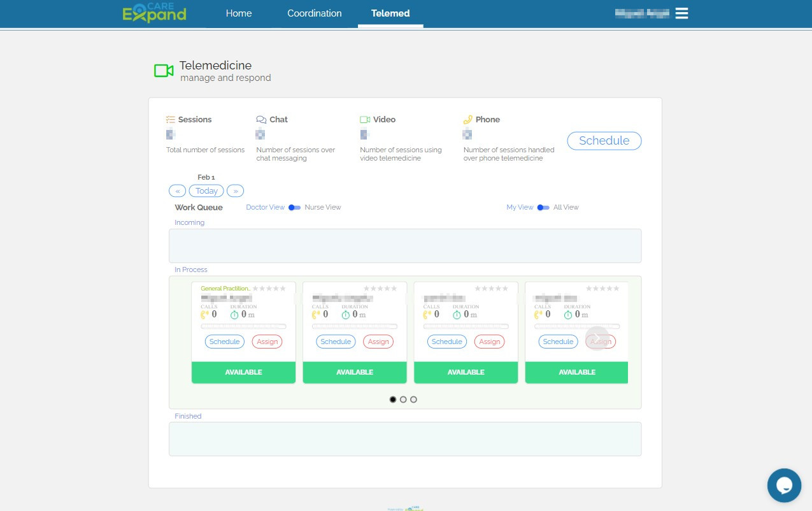The image size is (812, 511).
Task: Toggle My View to All View switch
Action: coord(543,208)
